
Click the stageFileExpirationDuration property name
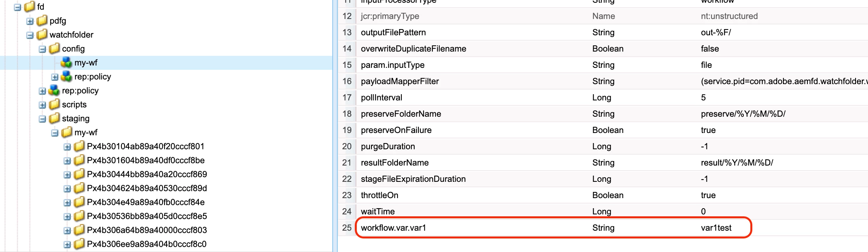point(413,179)
